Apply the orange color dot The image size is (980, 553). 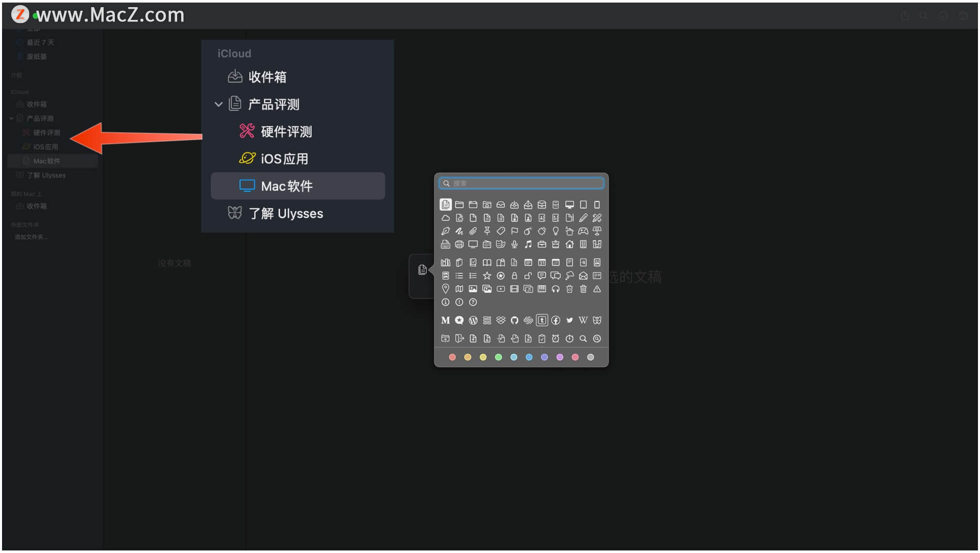468,358
